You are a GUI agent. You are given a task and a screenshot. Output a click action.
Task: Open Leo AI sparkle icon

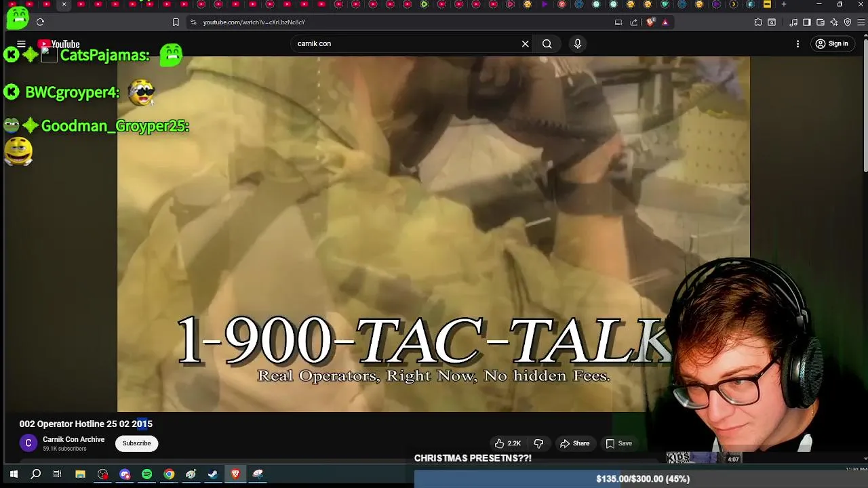pyautogui.click(x=834, y=22)
